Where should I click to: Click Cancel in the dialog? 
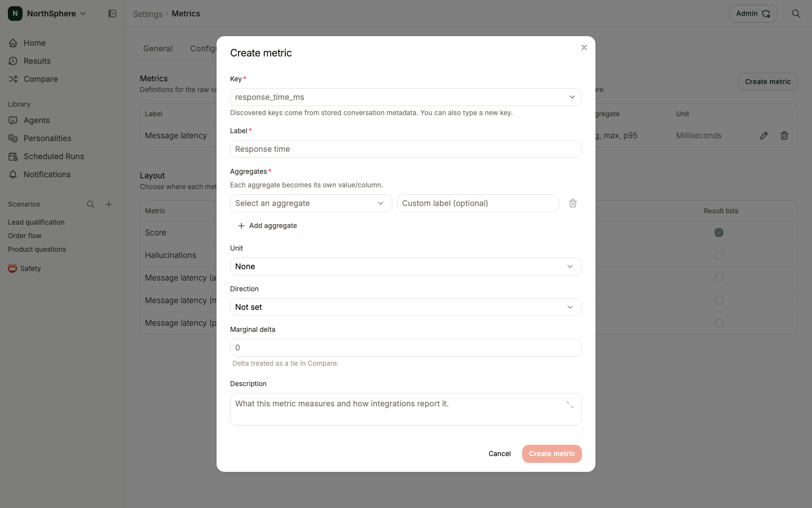(x=500, y=454)
